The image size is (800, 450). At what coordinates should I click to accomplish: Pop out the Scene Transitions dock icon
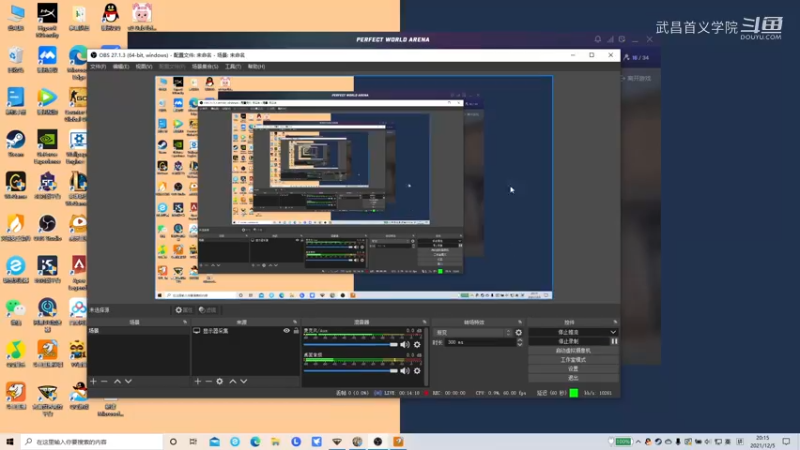click(520, 322)
